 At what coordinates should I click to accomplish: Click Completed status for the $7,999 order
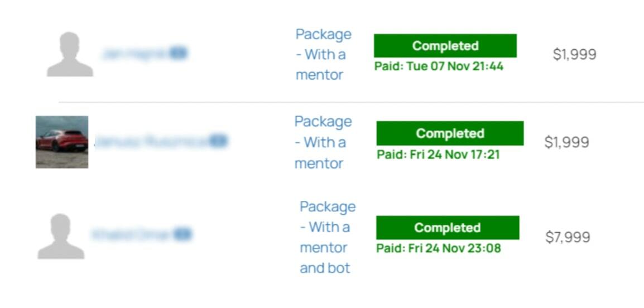[x=447, y=228]
